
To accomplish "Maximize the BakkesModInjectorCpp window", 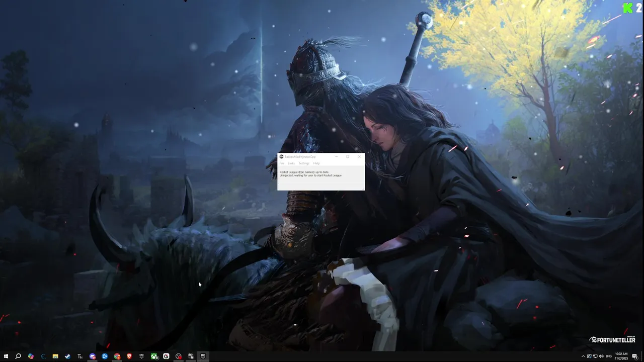I will point(348,157).
